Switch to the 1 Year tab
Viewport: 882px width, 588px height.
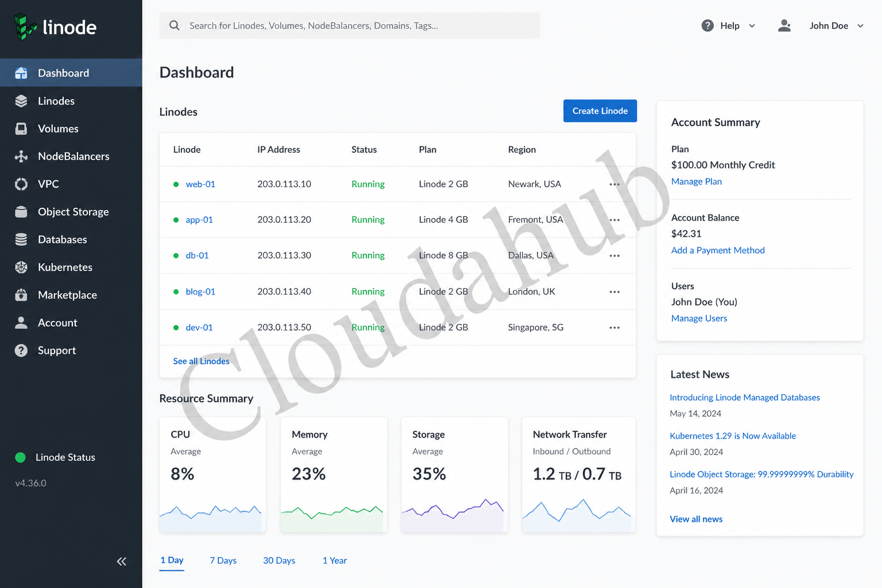(x=335, y=560)
